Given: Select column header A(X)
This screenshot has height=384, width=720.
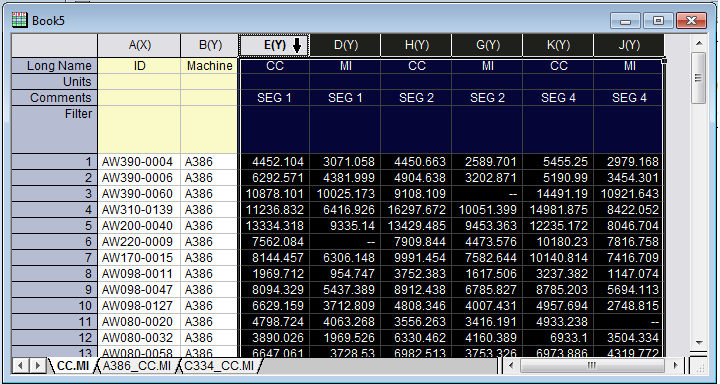Looking at the screenshot, I should [139, 45].
